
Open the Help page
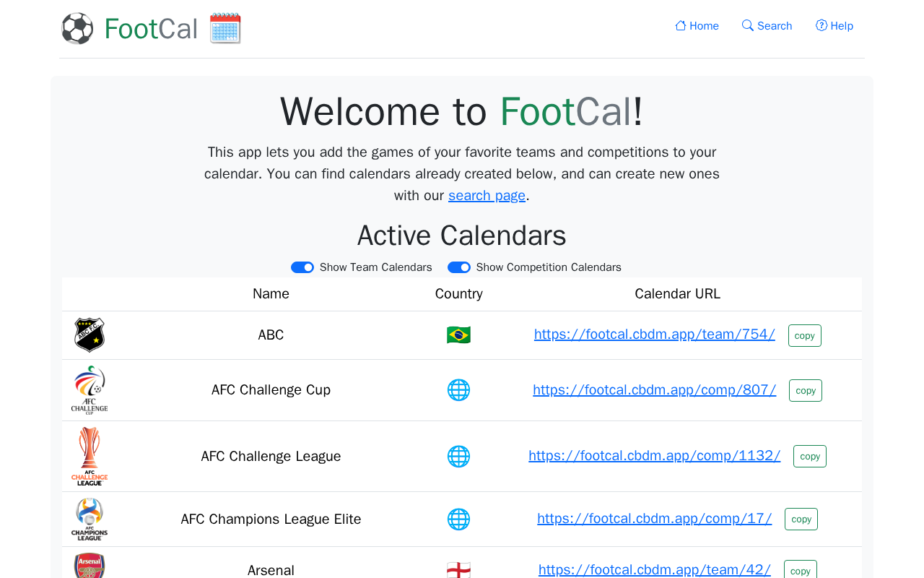834,26
